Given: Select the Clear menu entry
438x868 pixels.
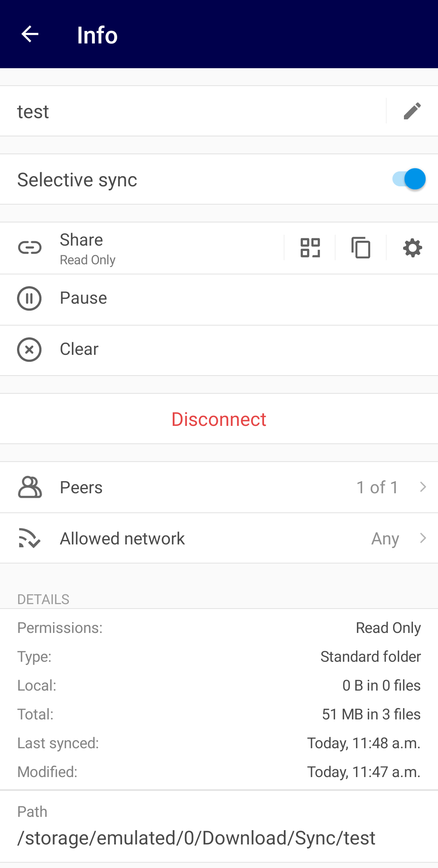Looking at the screenshot, I should 219,350.
